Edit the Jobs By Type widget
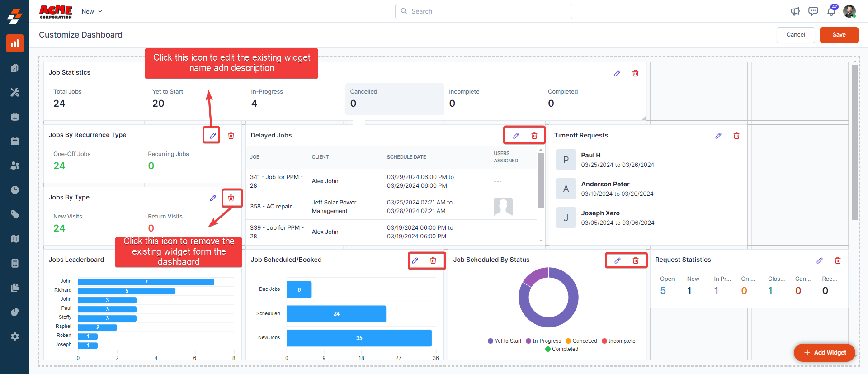The height and width of the screenshot is (374, 868). [212, 198]
